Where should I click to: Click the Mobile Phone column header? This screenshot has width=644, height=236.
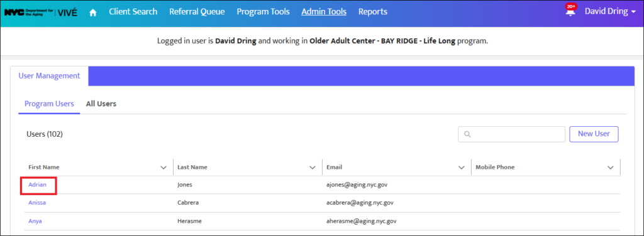495,167
